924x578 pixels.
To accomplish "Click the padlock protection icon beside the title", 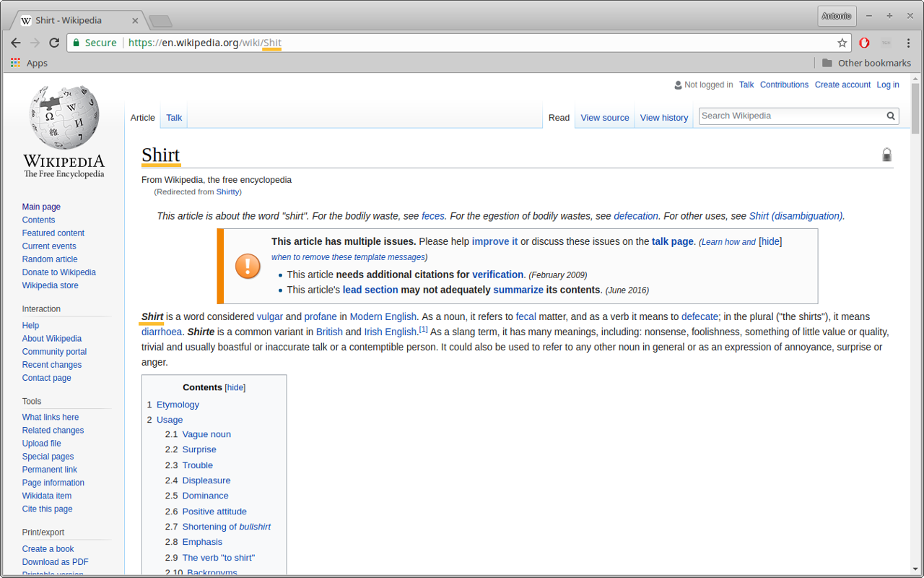I will (x=887, y=155).
